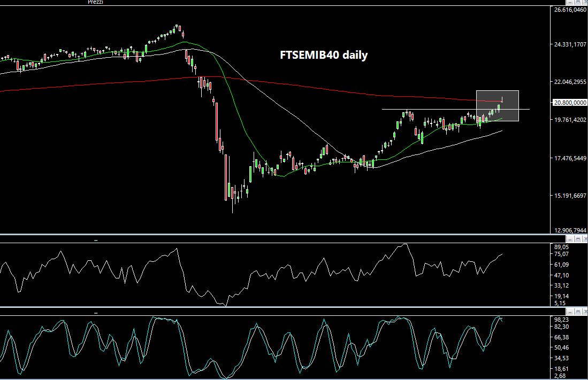Click the 17.476,5449 price axis label

point(570,158)
